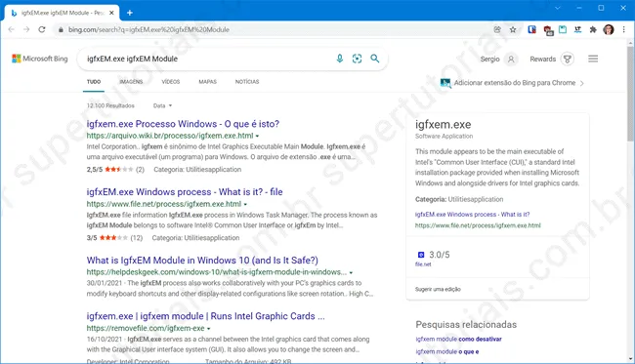This screenshot has width=635, height=364.
Task: Open a new tab with plus button
Action: point(130,13)
